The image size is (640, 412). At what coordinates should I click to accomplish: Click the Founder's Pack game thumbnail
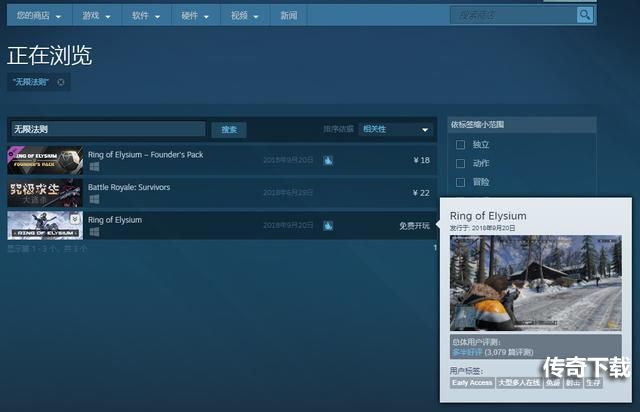pos(45,160)
